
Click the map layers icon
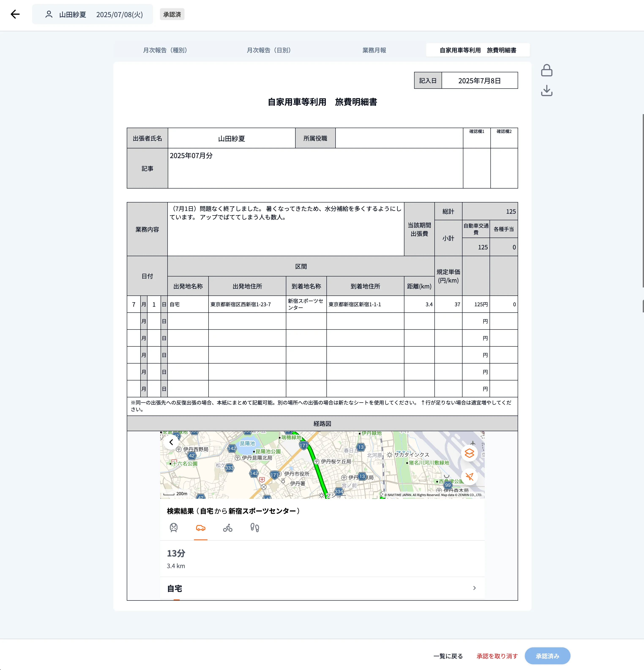(x=469, y=453)
